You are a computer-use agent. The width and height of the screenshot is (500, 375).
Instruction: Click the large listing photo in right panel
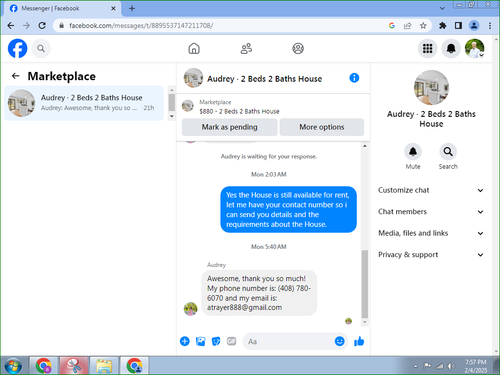click(431, 87)
